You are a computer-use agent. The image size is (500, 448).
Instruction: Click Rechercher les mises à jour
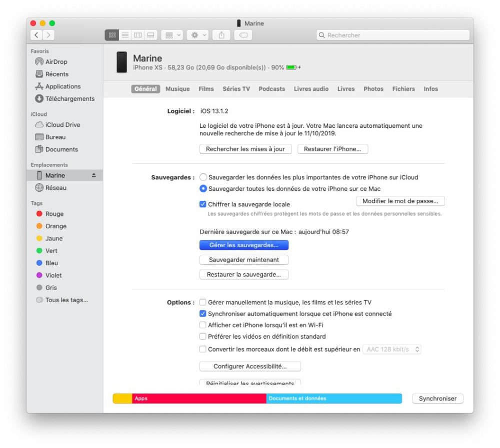click(x=245, y=149)
